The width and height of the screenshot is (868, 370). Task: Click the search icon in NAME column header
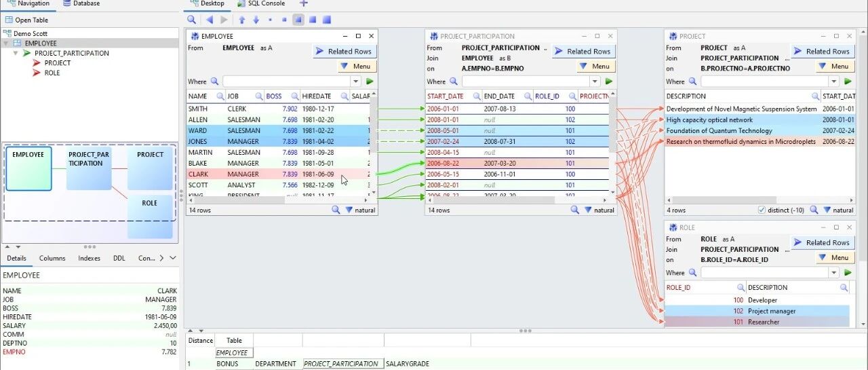tap(220, 96)
